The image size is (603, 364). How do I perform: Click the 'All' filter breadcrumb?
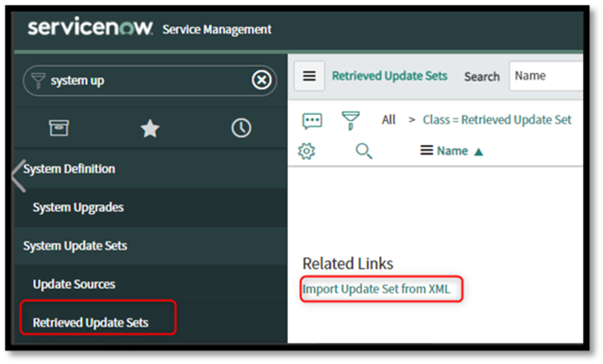point(388,120)
